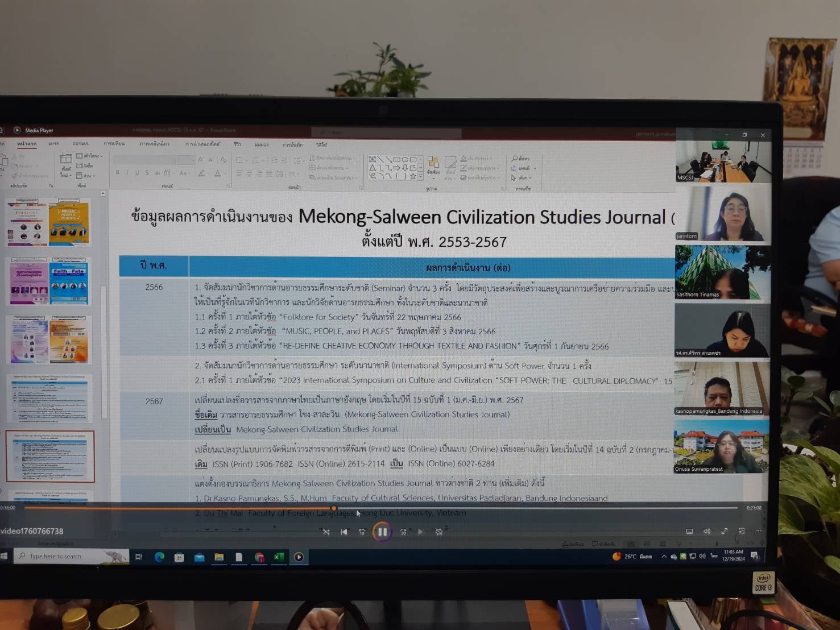Screen dimensions: 840x630
Task: Open the Media Player volume control
Action: (x=707, y=531)
